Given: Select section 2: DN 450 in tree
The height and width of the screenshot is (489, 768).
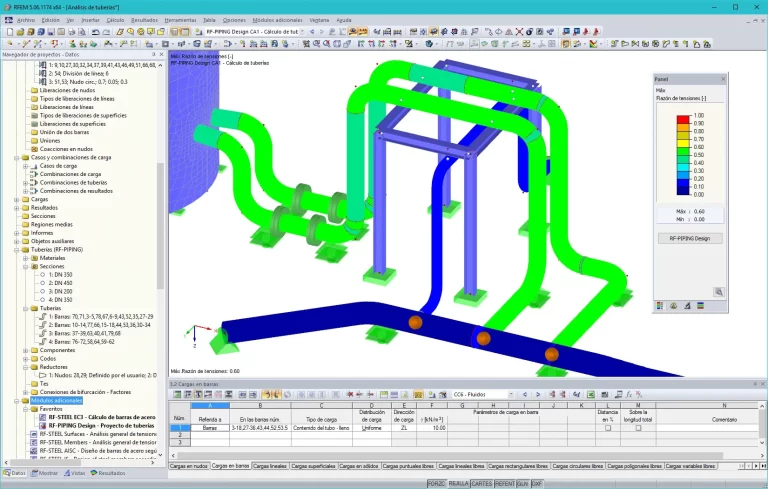Looking at the screenshot, I should click(x=60, y=283).
